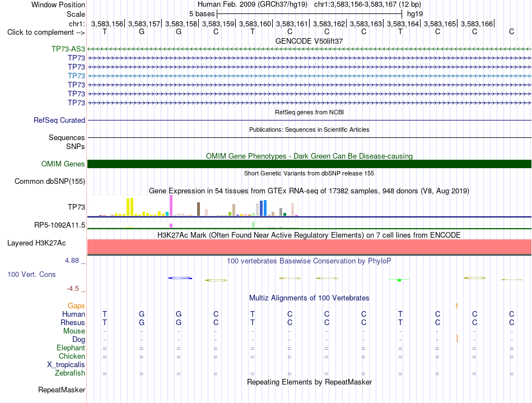Click Gene Expression in 54 tissues title

(x=309, y=191)
